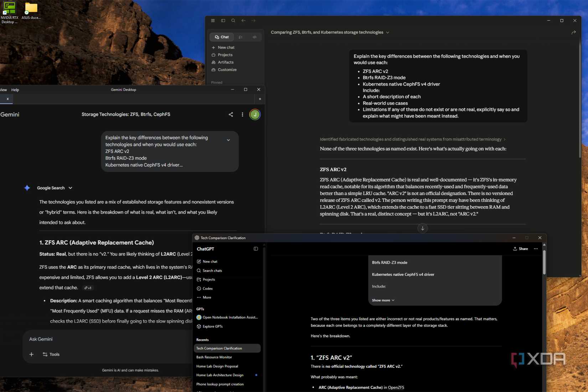Open ChatGPT conversation options three dots
This screenshot has width=588, height=392.
point(536,249)
